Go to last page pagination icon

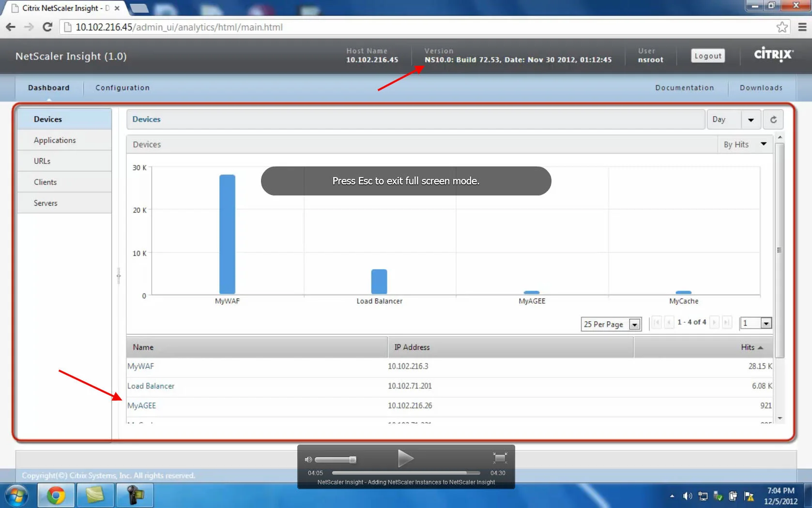click(x=727, y=322)
